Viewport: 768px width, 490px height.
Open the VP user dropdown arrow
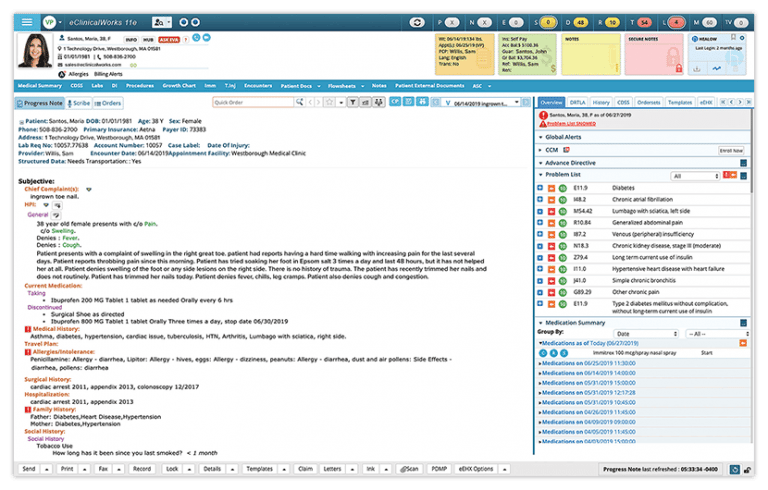[x=60, y=22]
